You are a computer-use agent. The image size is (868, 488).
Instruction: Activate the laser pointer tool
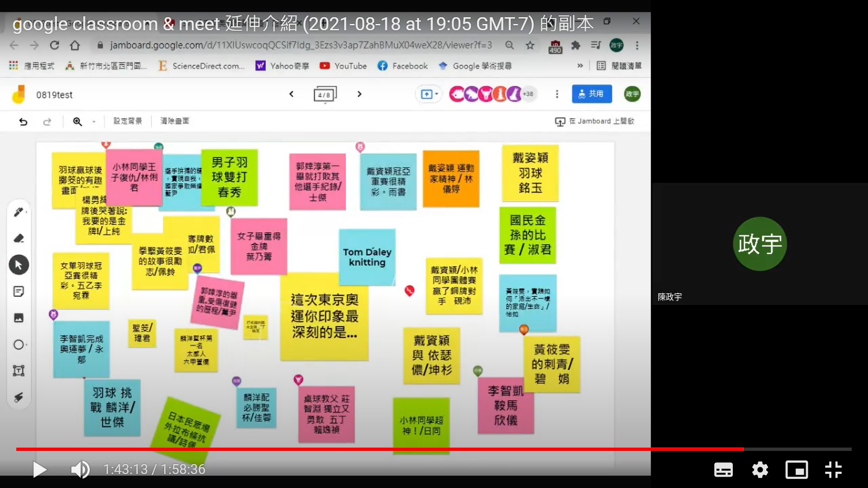coord(19,397)
